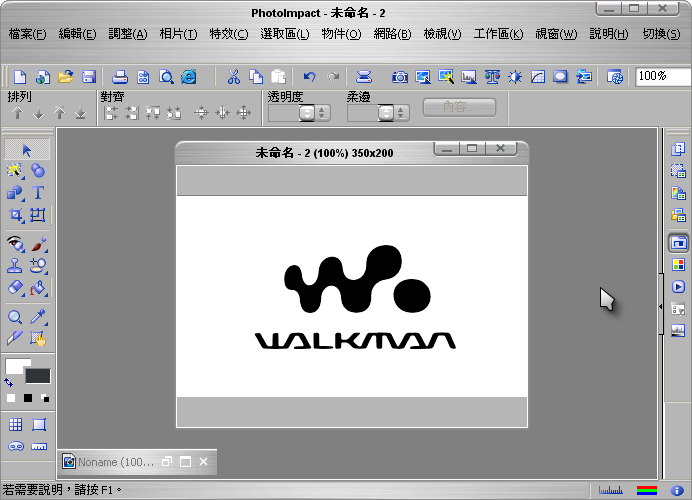Preview in browser icon
Image resolution: width=692 pixels, height=500 pixels.
[x=189, y=77]
